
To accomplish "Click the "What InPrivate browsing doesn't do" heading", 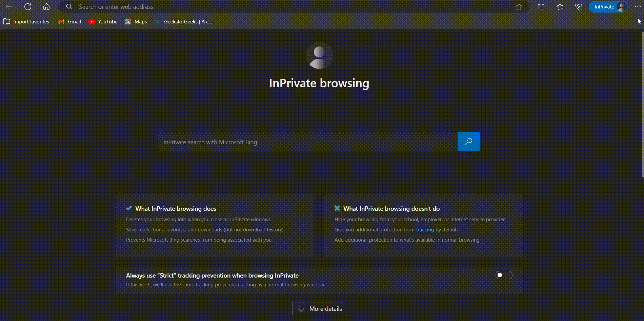I will (x=391, y=209).
